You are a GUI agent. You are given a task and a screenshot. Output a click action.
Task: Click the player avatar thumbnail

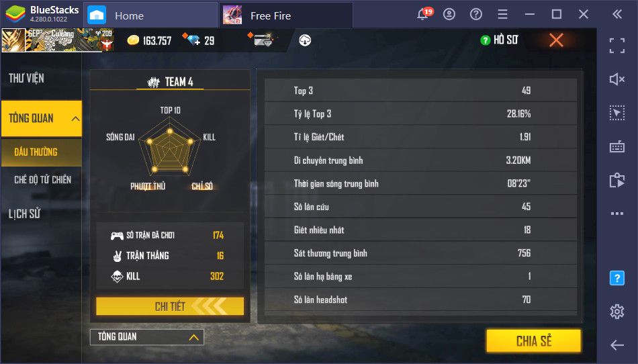pyautogui.click(x=13, y=40)
